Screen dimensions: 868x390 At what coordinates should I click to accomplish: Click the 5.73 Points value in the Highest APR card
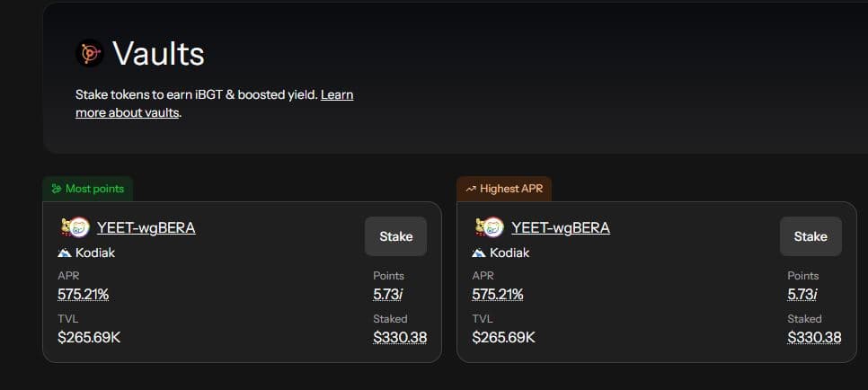coord(802,294)
